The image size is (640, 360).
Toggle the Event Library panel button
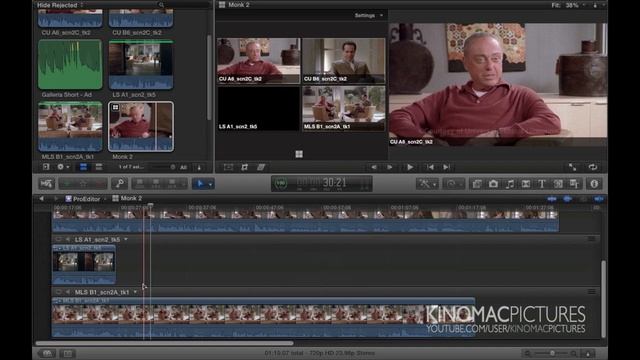tap(46, 167)
